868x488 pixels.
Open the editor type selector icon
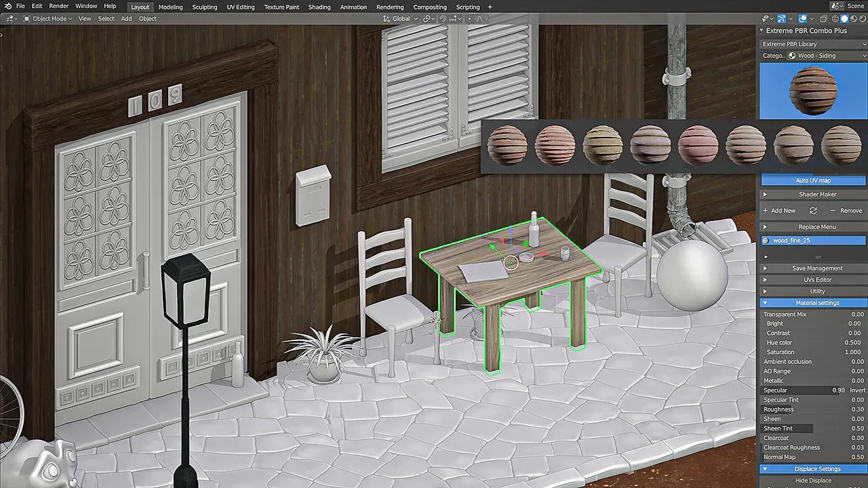tap(11, 19)
